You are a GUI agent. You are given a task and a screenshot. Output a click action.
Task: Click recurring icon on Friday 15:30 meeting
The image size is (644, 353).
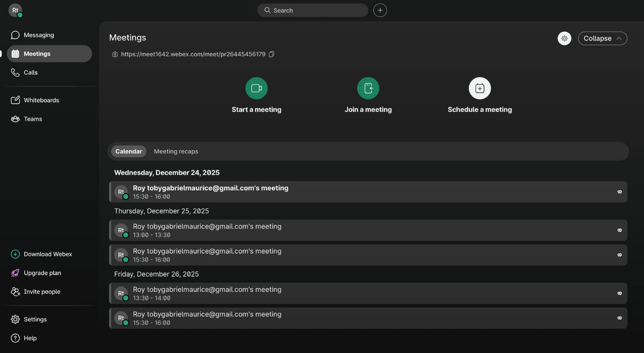point(619,318)
